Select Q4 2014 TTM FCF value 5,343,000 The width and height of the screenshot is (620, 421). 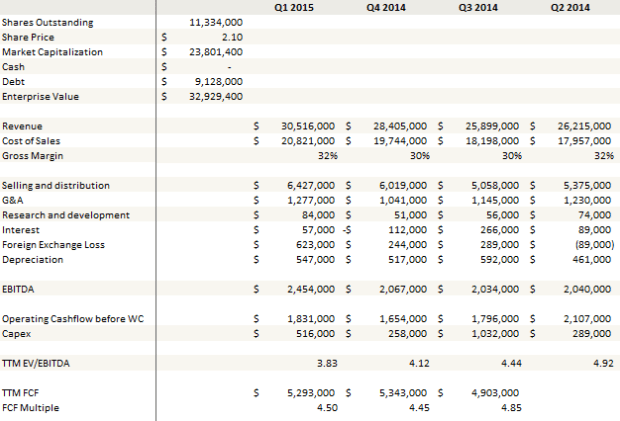(x=404, y=393)
